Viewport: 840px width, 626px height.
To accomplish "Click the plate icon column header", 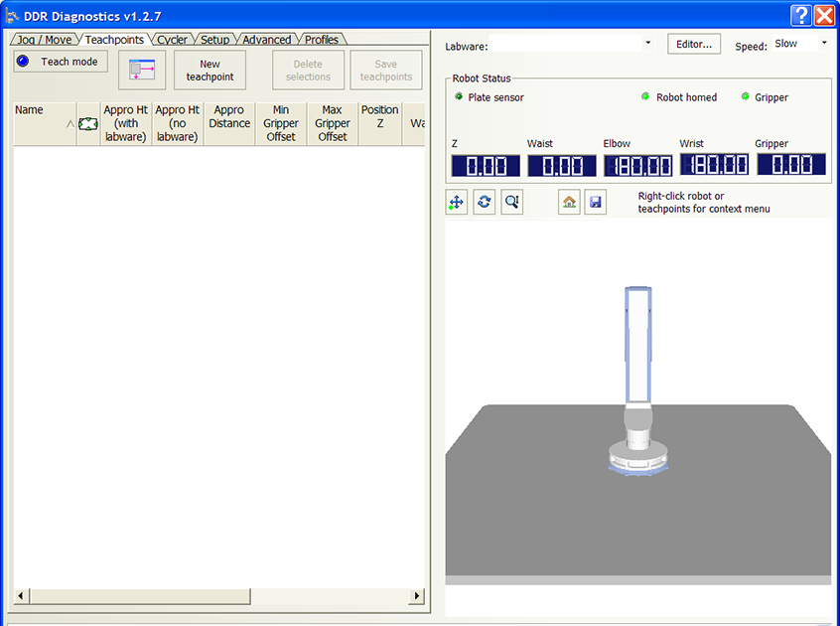I will coord(88,124).
